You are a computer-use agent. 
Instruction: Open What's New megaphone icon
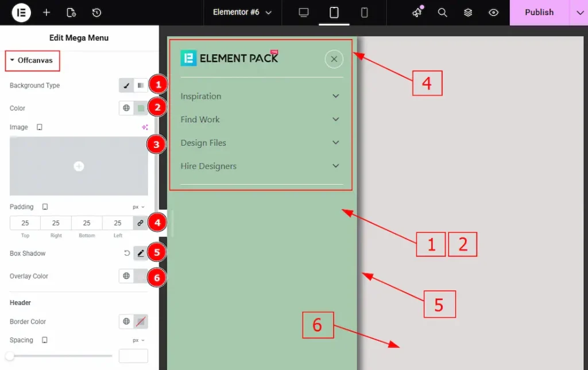[417, 12]
